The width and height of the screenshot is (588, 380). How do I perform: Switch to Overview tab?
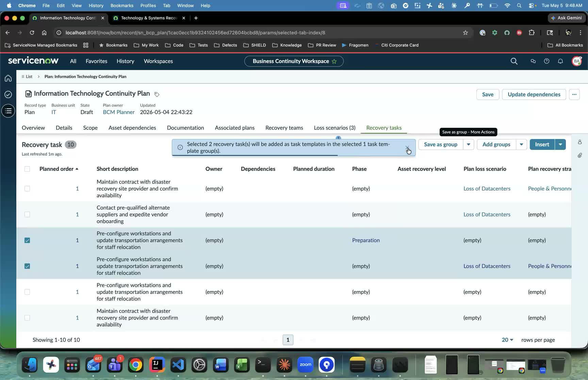pos(33,128)
